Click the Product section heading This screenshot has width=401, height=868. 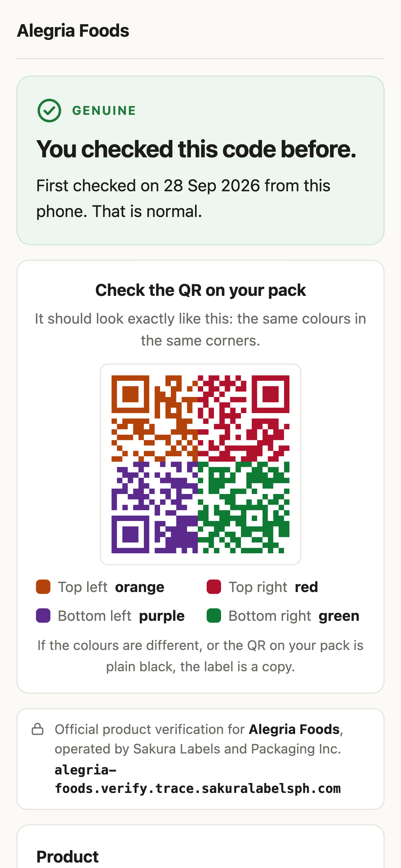click(x=68, y=857)
